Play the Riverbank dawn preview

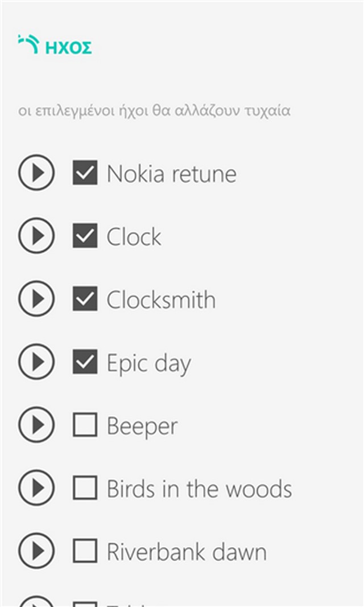(36, 551)
